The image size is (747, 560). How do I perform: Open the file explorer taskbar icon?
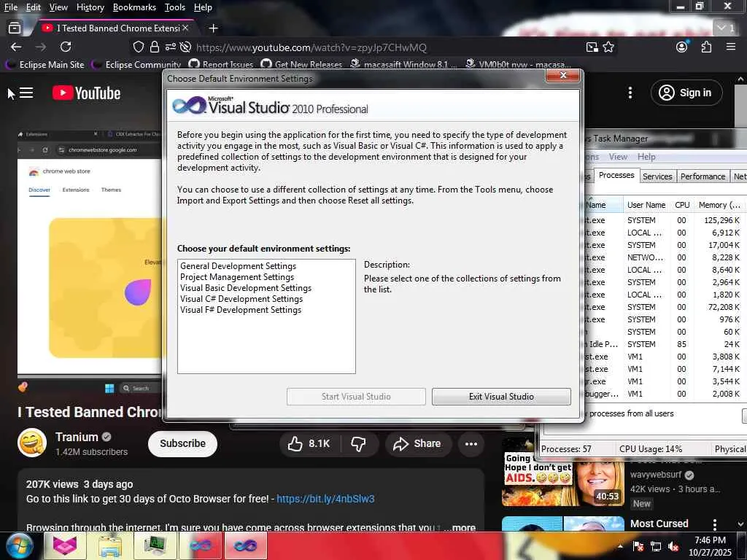point(110,545)
